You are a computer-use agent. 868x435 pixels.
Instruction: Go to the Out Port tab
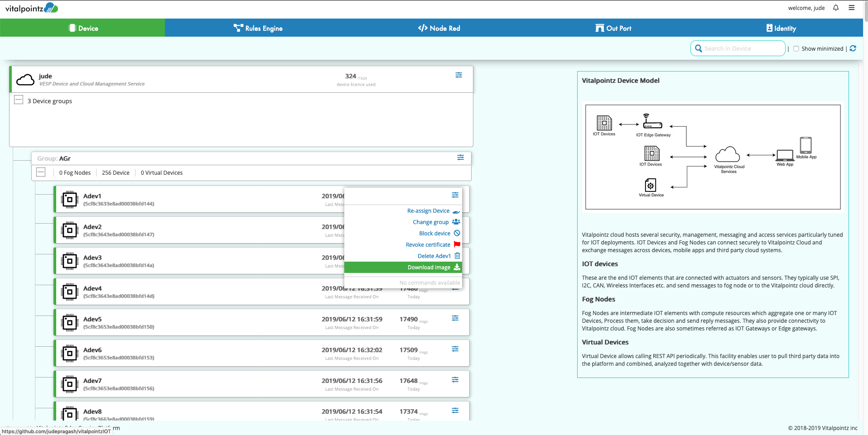[x=613, y=28]
